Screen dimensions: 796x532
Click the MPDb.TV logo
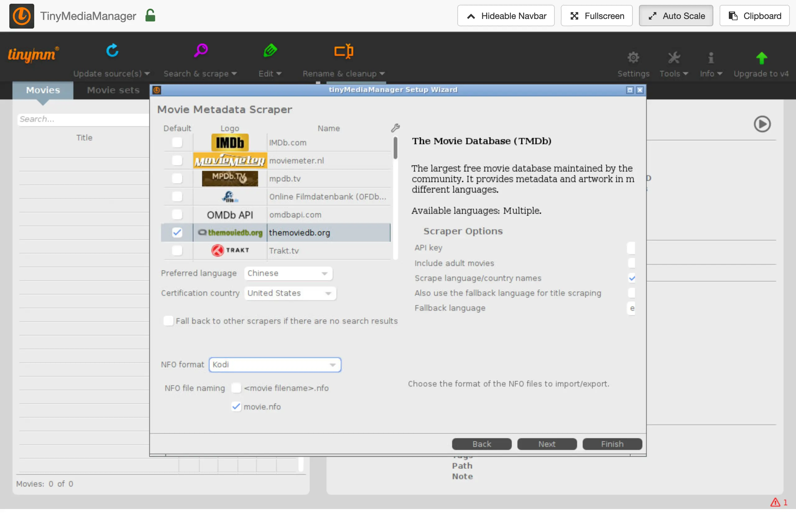230,178
